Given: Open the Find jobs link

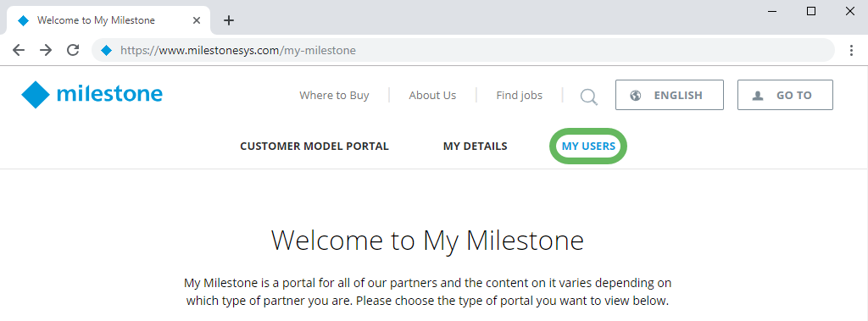Looking at the screenshot, I should click(520, 95).
